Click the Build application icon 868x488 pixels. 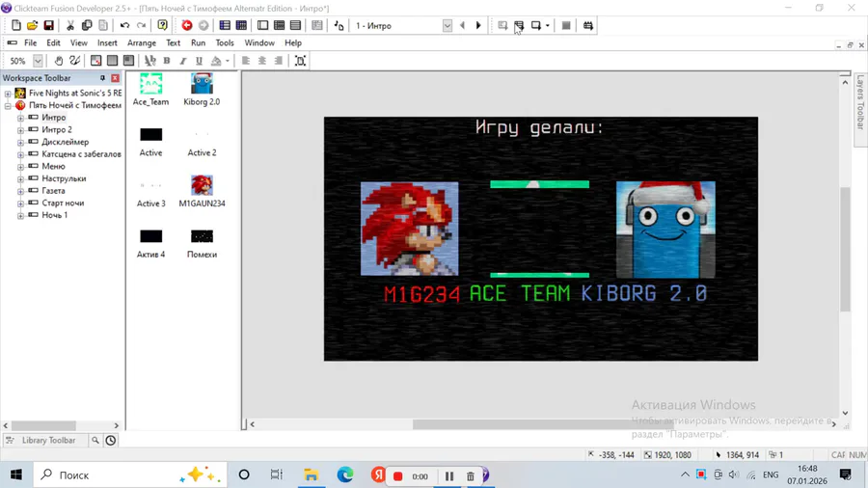(588, 25)
